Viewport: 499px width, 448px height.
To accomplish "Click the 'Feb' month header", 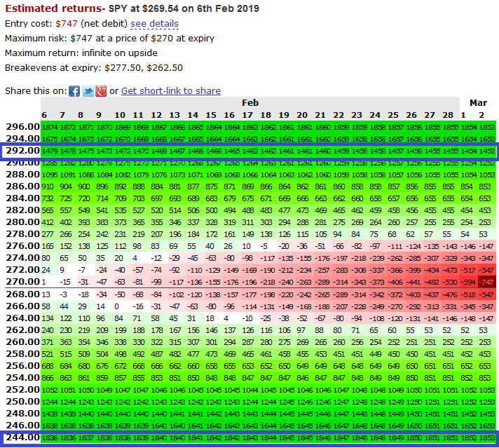I will tap(250, 103).
